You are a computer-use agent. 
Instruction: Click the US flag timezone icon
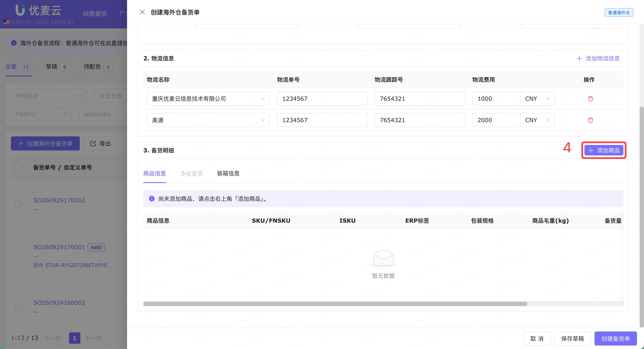point(7,22)
